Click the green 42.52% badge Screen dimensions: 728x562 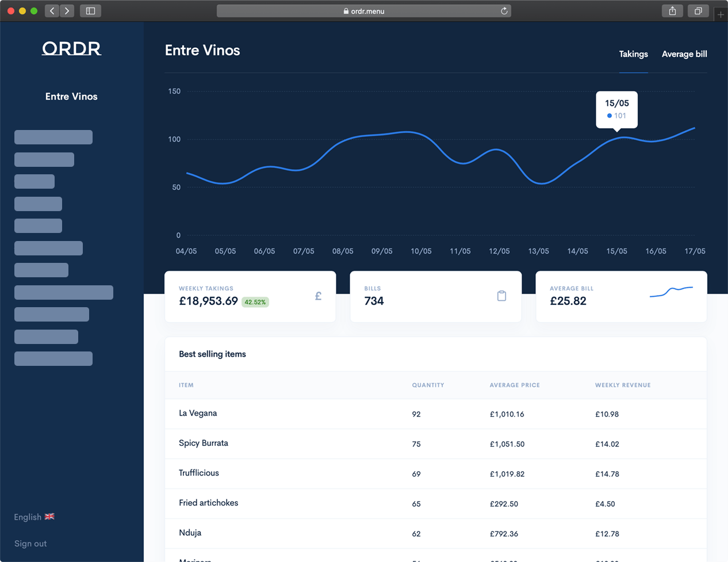pos(255,301)
